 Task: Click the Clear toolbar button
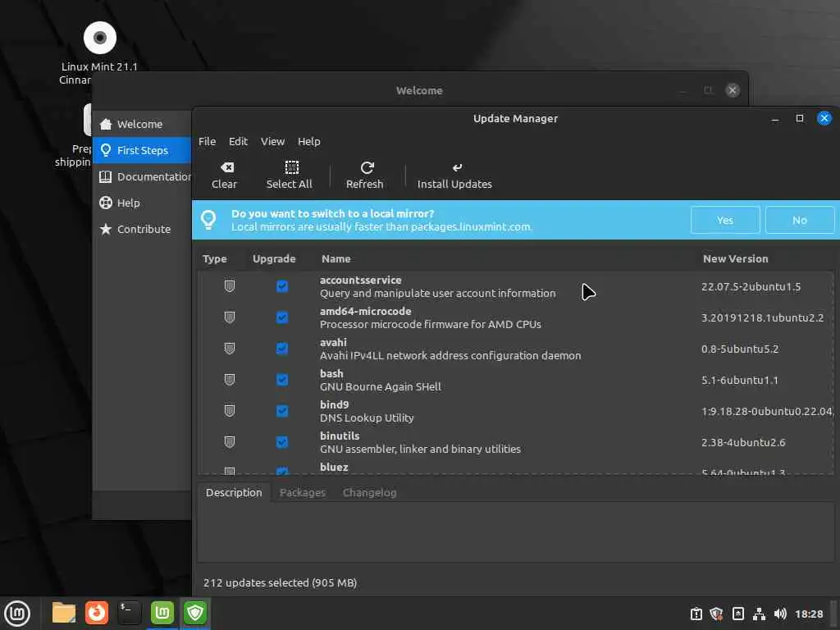224,176
